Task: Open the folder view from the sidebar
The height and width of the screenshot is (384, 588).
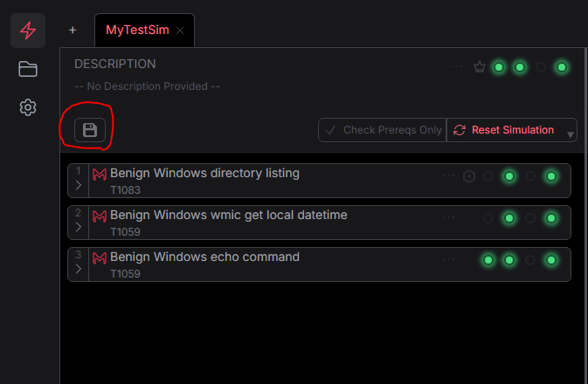Action: click(x=28, y=69)
